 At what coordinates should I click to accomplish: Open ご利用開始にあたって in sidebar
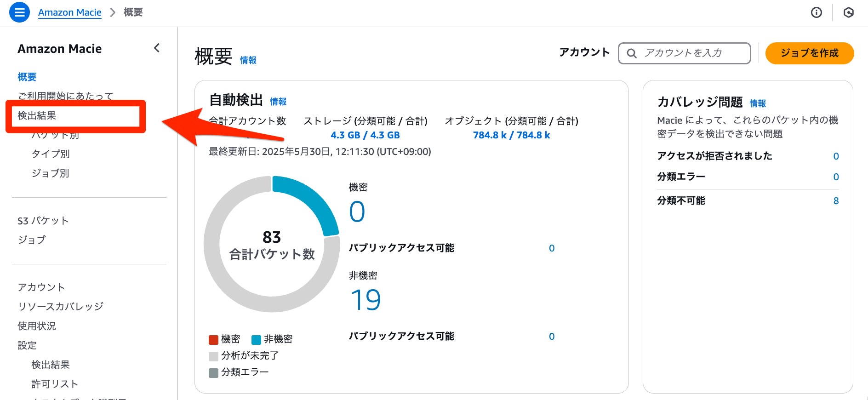pyautogui.click(x=65, y=96)
